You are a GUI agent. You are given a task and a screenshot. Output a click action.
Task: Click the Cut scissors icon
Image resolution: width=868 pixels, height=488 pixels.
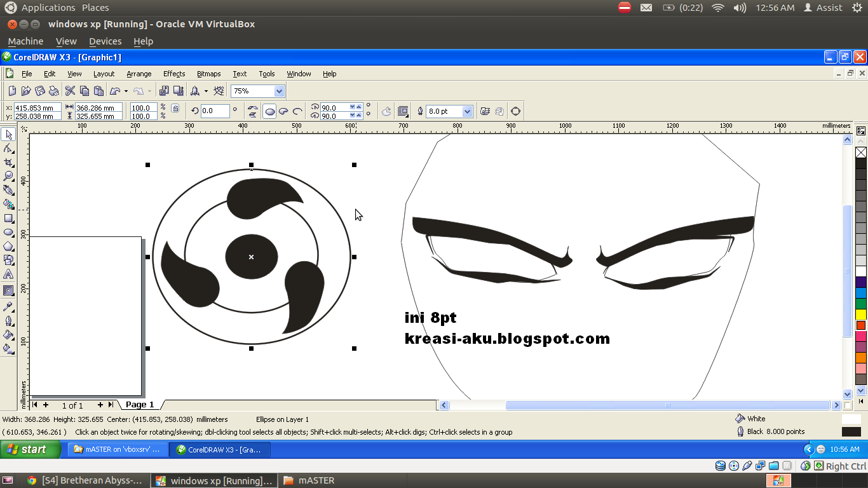[71, 91]
